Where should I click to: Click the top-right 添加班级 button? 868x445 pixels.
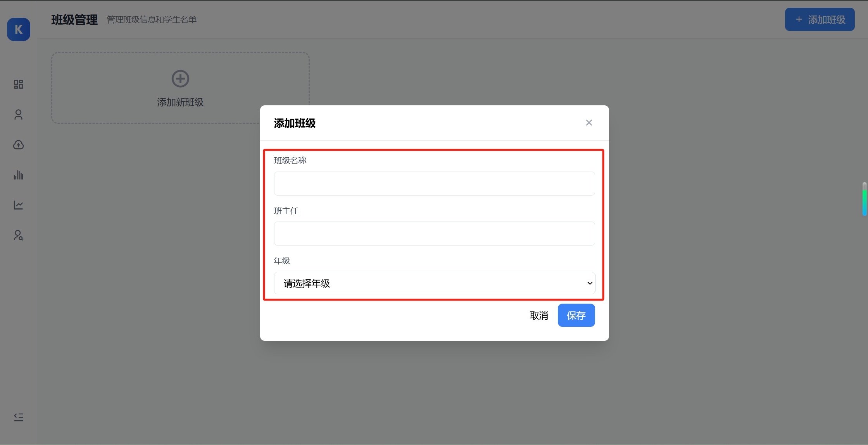(x=820, y=19)
